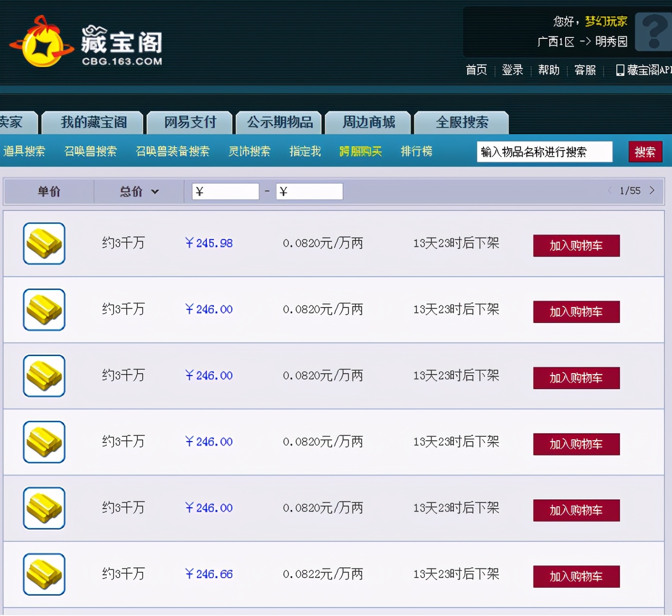Open the gold bar icon priced ¥245.98
Viewport: 672px width, 616px height.
pos(44,243)
